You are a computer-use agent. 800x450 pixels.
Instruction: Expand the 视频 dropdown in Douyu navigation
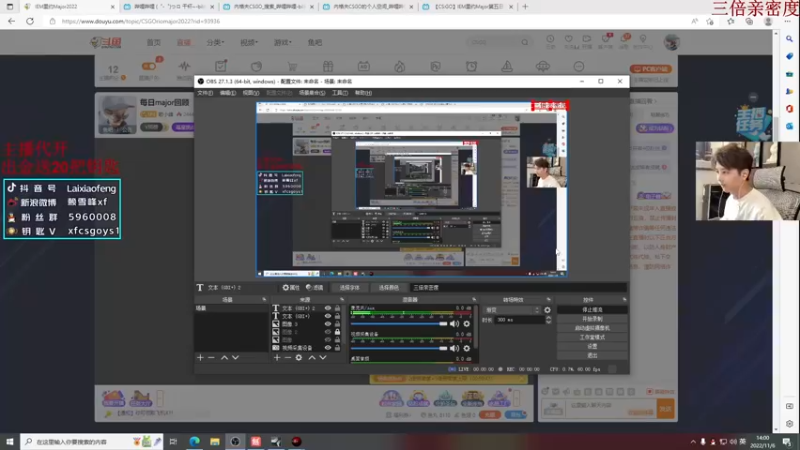pos(249,42)
